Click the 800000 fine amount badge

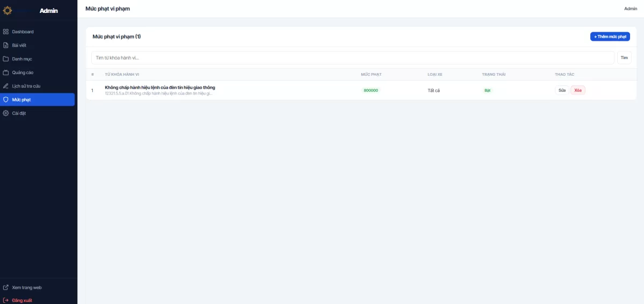click(x=371, y=90)
